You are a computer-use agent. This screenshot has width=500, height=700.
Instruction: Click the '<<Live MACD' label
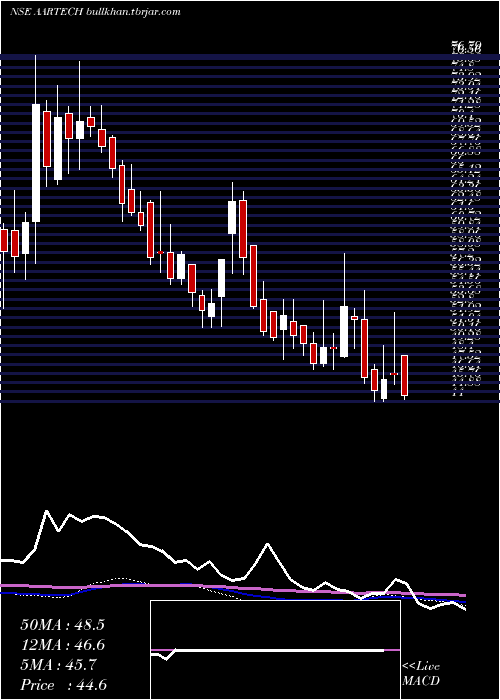(421, 674)
